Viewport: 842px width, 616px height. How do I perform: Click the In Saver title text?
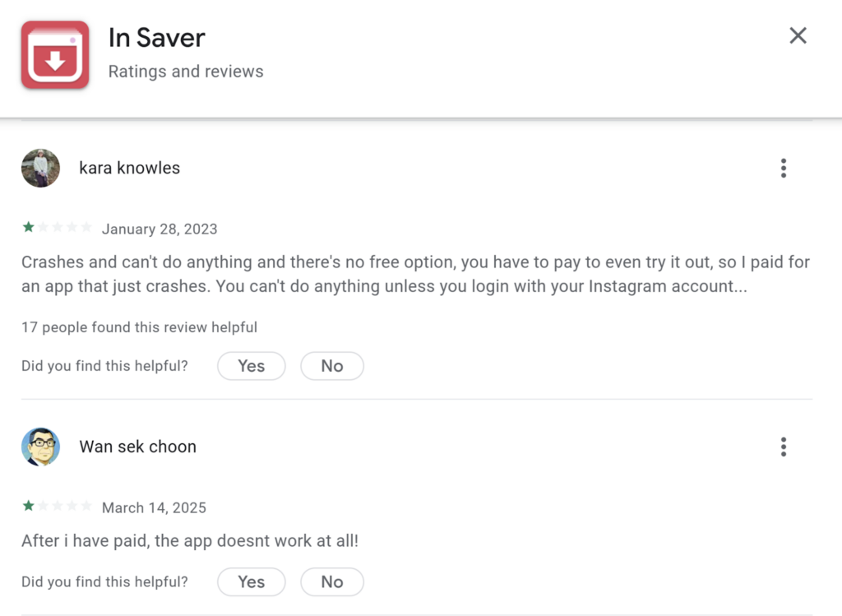(156, 38)
